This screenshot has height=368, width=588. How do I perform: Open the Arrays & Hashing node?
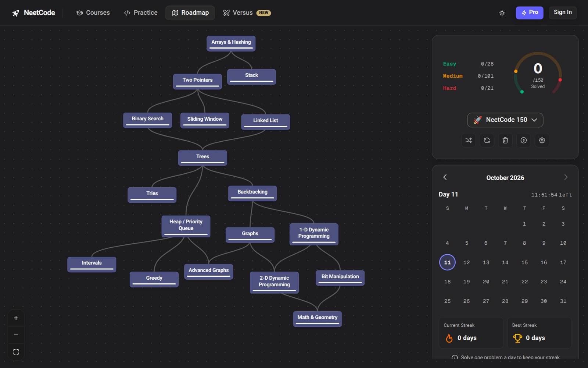coord(231,43)
